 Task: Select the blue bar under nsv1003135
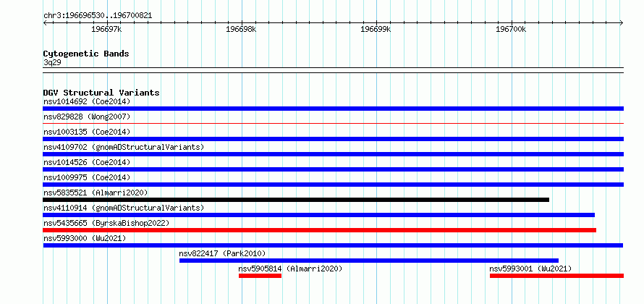coord(333,139)
